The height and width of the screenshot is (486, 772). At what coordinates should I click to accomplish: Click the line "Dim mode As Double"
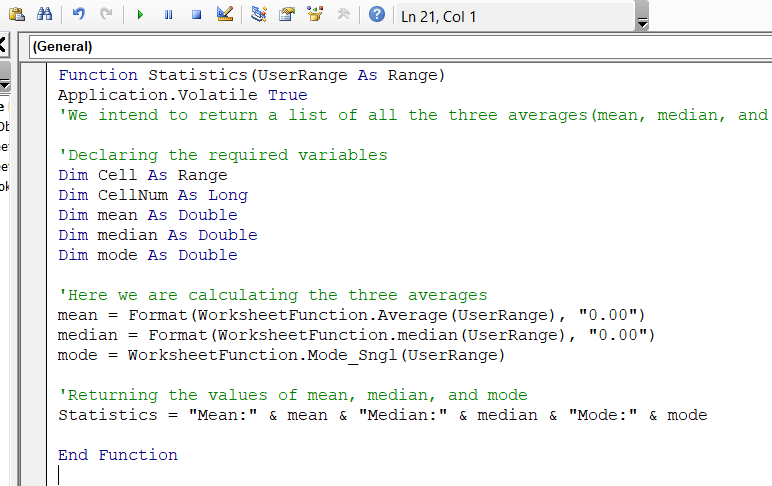(147, 255)
